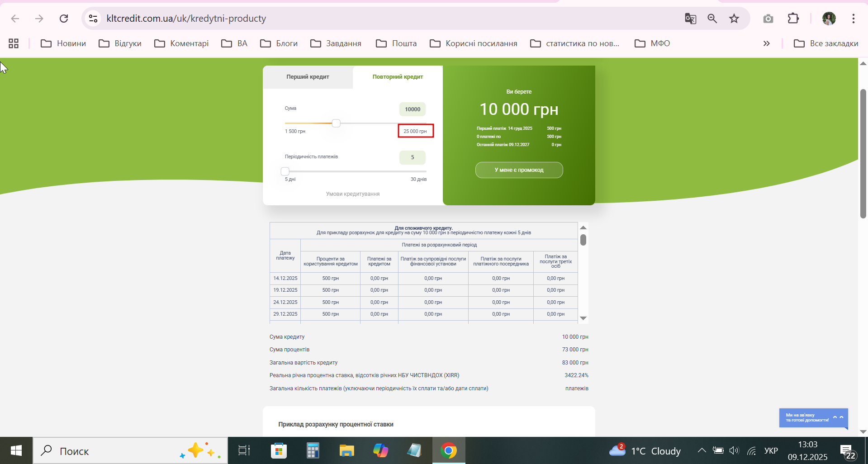The height and width of the screenshot is (464, 868).
Task: Reload the kltcredit page
Action: pos(64,19)
